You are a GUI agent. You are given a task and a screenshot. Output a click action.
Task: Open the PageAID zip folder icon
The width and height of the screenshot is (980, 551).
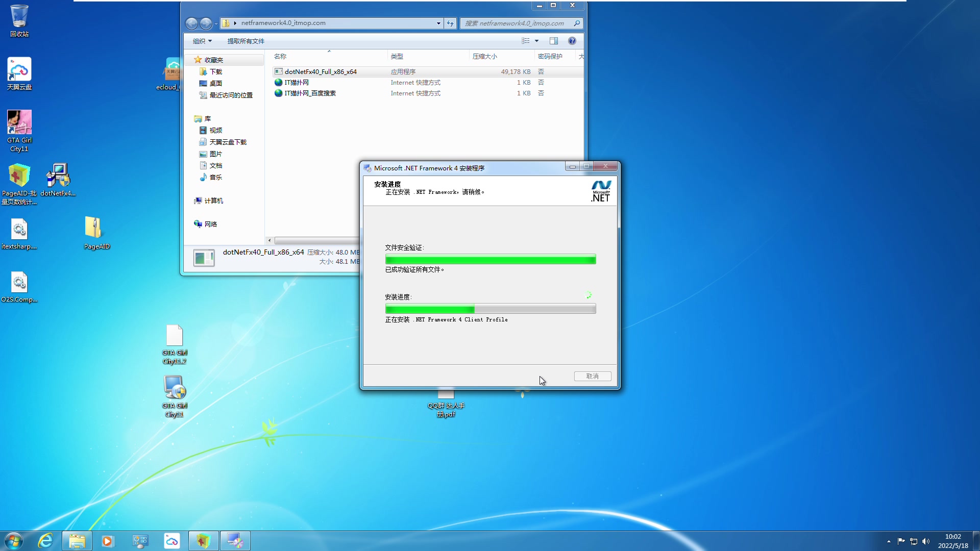pyautogui.click(x=96, y=233)
